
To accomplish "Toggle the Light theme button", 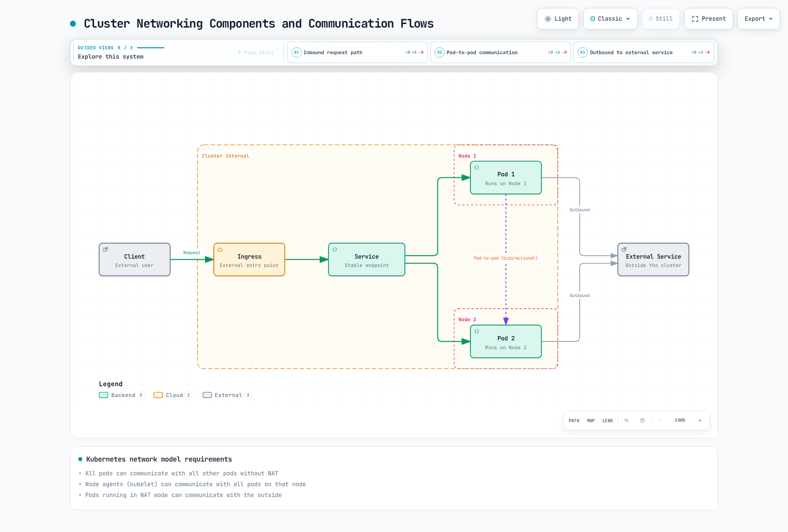I will tap(558, 19).
